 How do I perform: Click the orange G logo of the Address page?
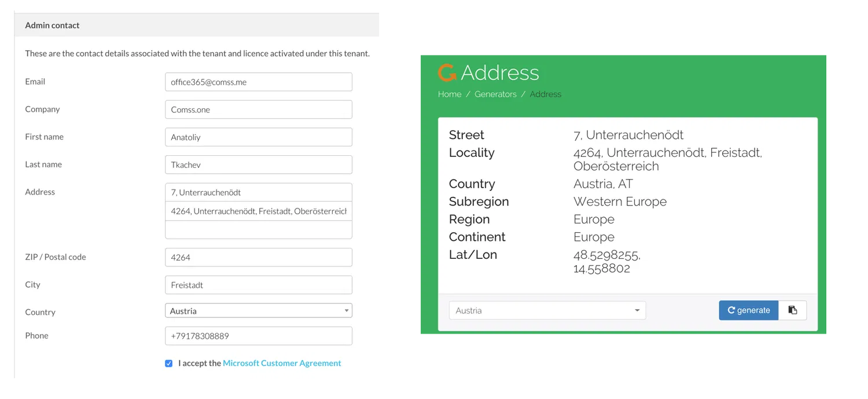click(x=447, y=73)
